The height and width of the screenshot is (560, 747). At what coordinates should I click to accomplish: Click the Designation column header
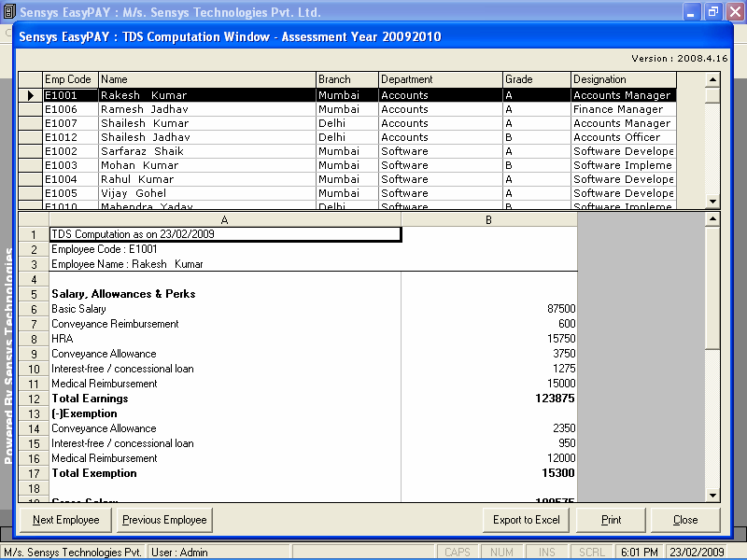(x=624, y=79)
